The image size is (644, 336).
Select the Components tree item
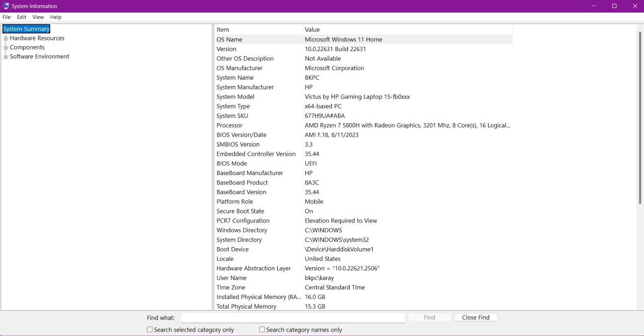27,47
